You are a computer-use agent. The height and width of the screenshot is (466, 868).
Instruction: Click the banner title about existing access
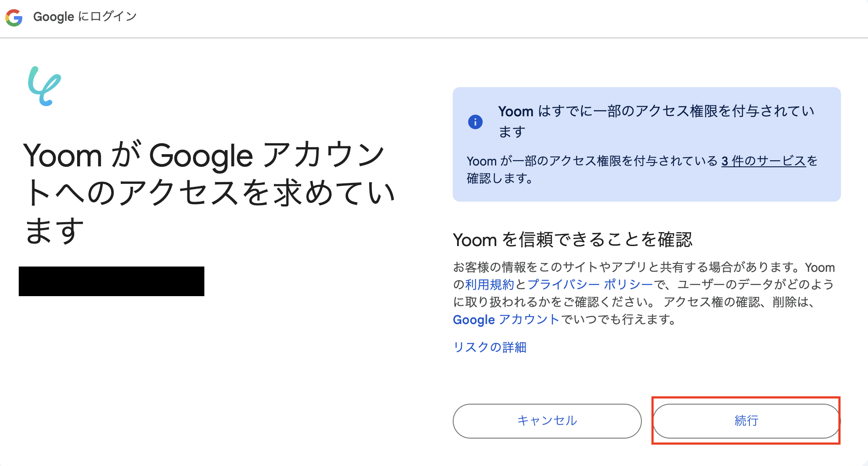tap(656, 112)
